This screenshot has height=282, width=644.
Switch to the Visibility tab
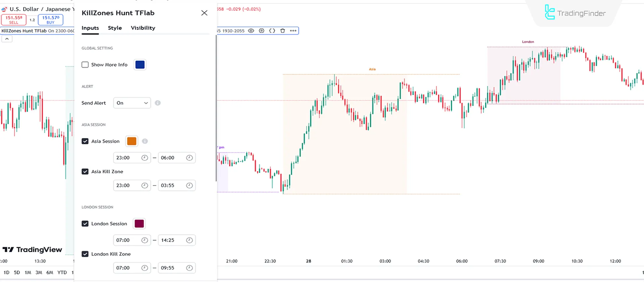143,28
